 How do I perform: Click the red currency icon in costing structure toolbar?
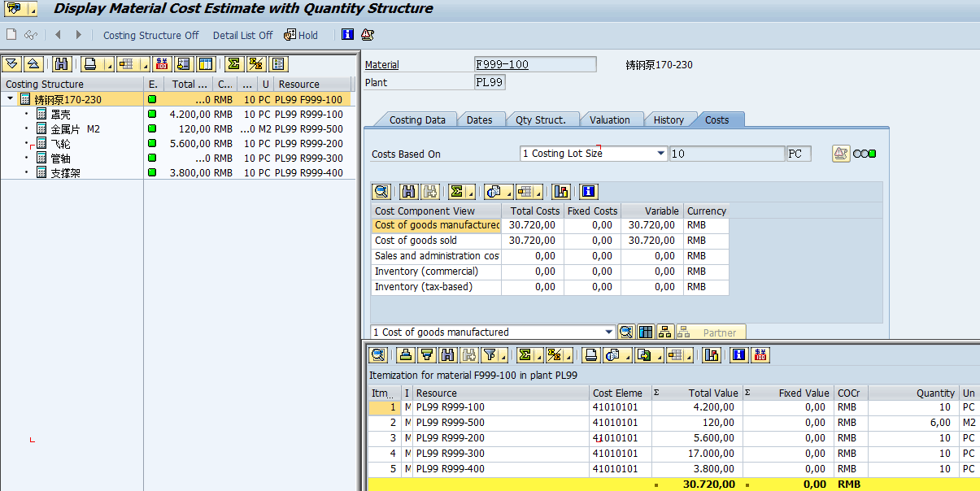point(162,64)
